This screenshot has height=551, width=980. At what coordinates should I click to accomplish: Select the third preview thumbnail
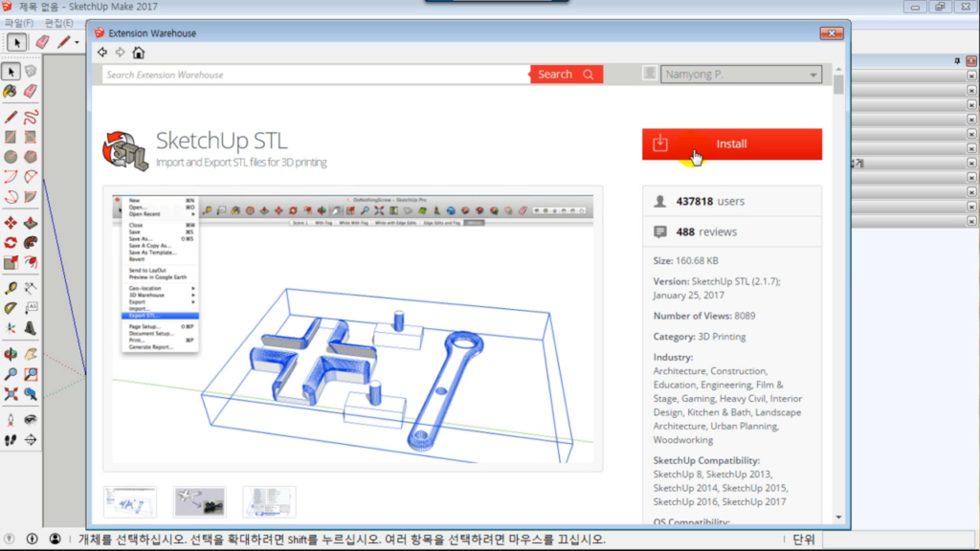269,502
